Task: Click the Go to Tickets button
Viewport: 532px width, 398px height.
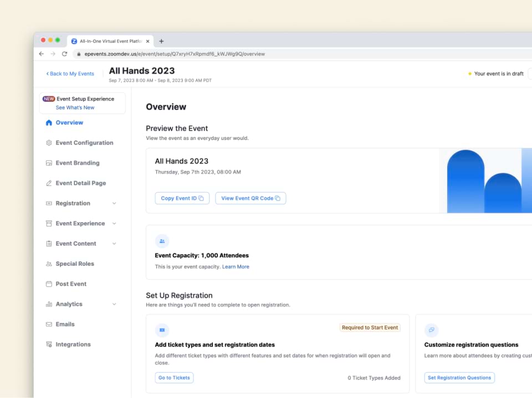Action: [x=174, y=378]
